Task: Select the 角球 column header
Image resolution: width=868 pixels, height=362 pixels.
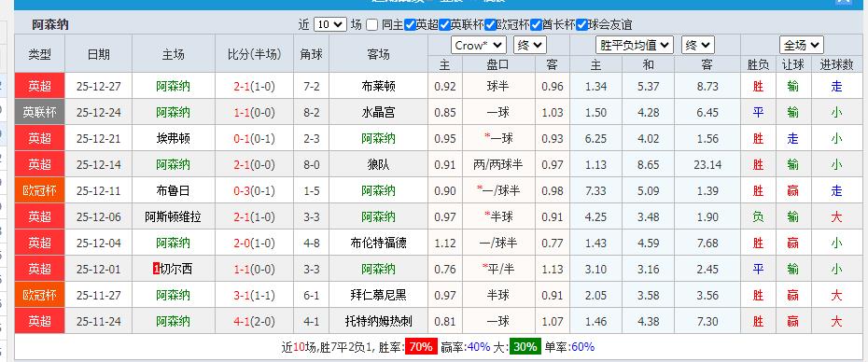Action: pyautogui.click(x=311, y=54)
